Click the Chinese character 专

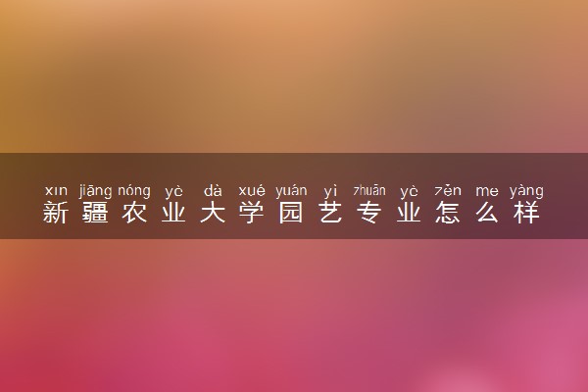click(x=369, y=213)
